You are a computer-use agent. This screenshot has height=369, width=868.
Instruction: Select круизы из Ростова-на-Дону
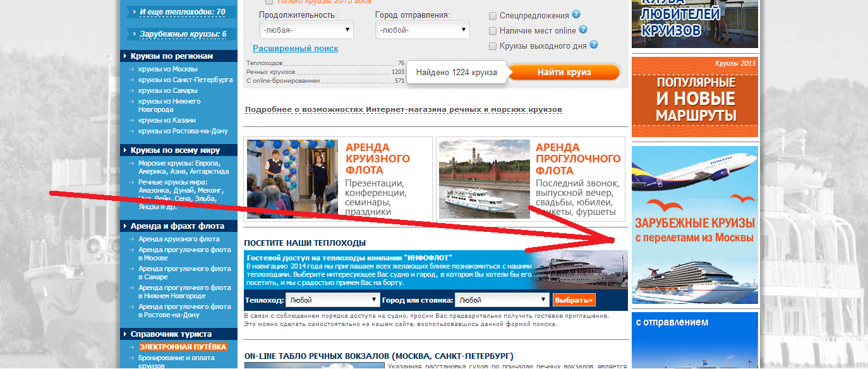click(183, 131)
